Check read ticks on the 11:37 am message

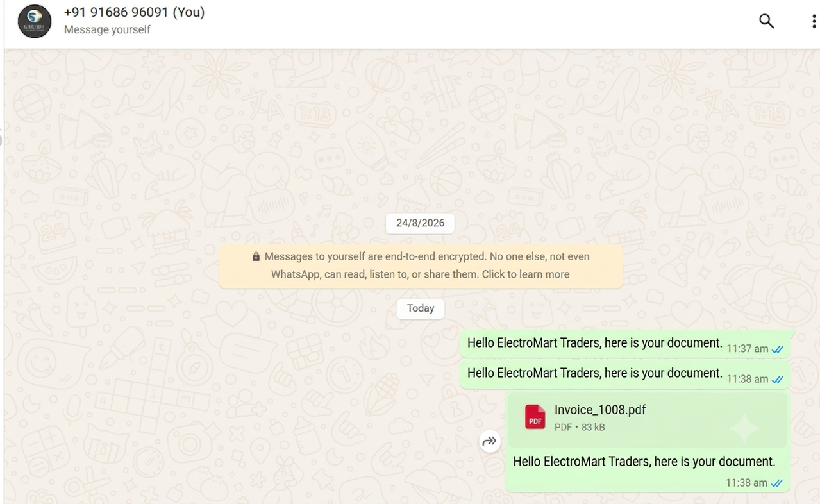[x=778, y=349]
